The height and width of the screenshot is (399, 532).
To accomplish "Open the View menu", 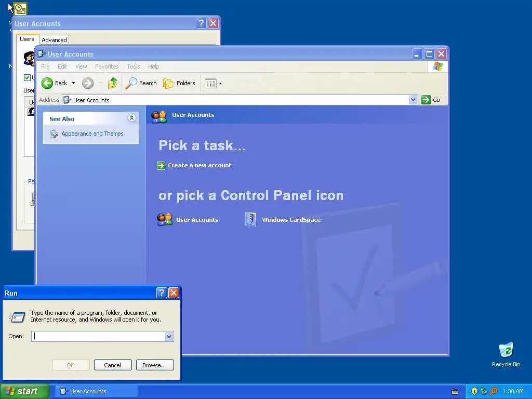I will [81, 66].
